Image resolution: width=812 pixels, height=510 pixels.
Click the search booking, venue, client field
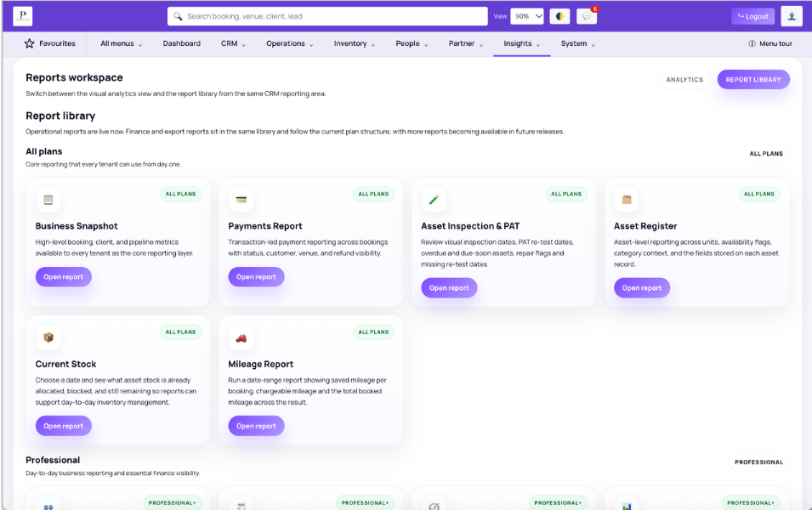pyautogui.click(x=327, y=16)
